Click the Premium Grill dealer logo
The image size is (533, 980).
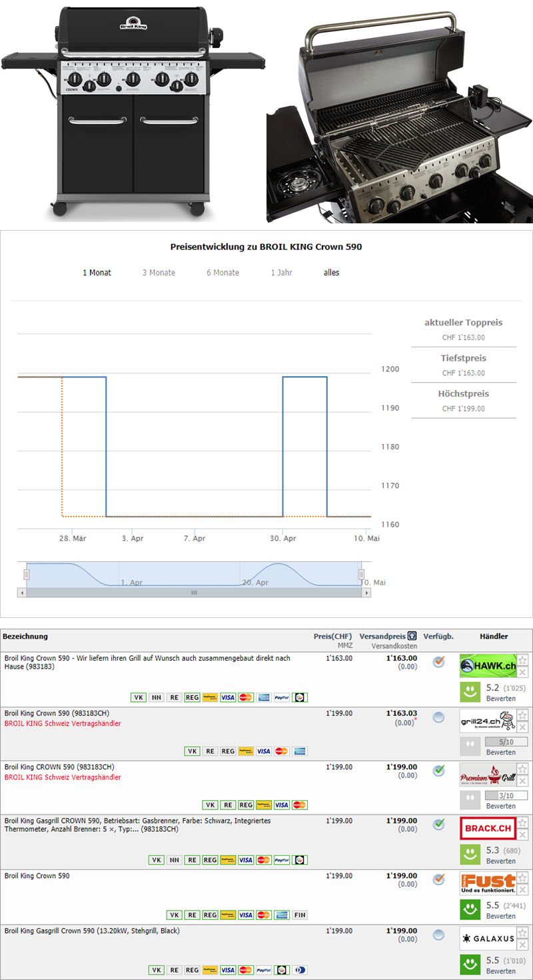(487, 775)
